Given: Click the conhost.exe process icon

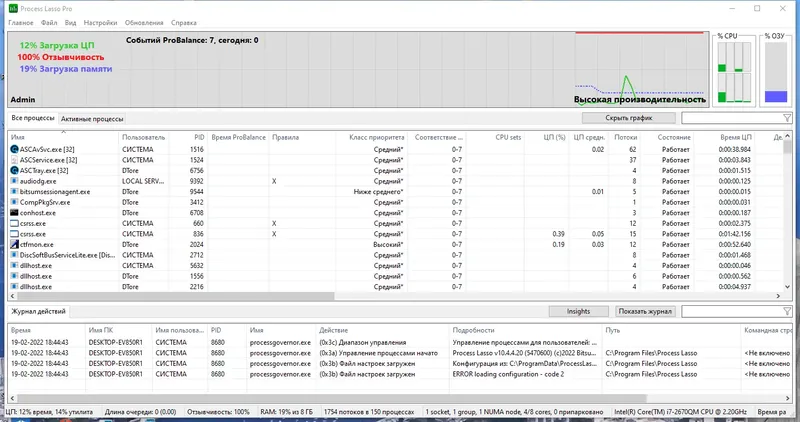Looking at the screenshot, I should [14, 213].
